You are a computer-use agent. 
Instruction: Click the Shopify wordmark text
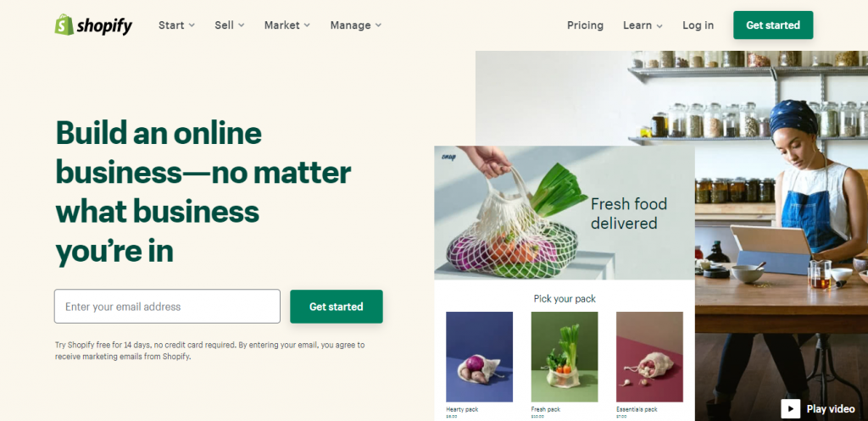(x=104, y=25)
